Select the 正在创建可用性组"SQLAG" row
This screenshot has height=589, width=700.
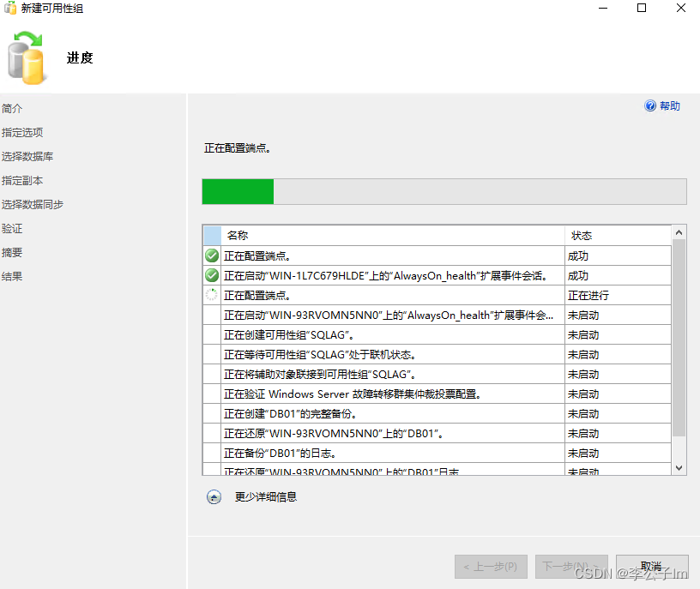[437, 334]
